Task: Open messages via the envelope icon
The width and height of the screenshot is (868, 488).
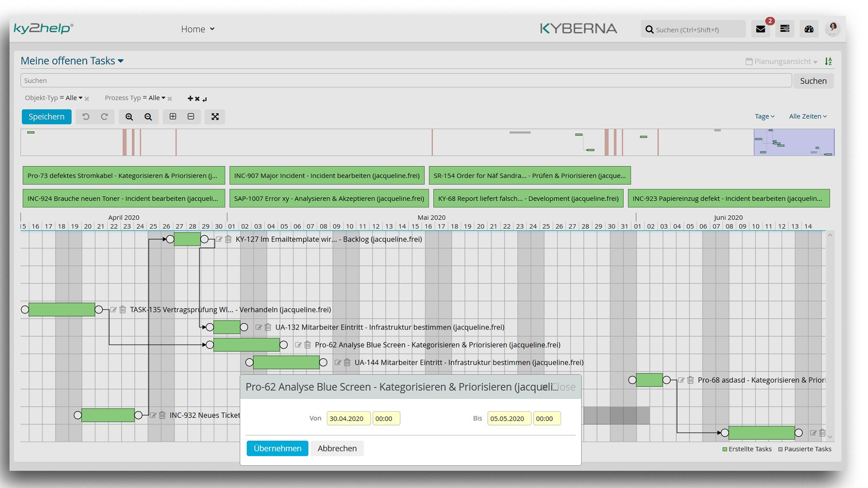Action: [760, 28]
